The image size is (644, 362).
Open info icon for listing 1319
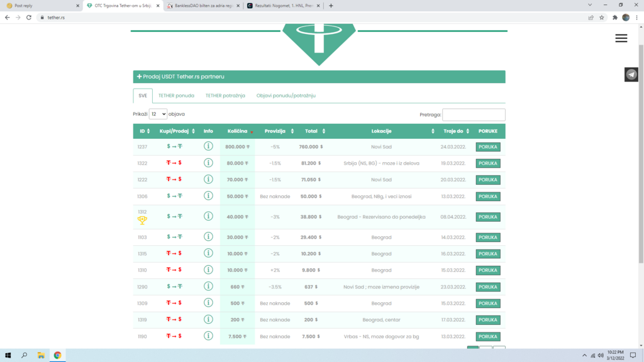point(208,319)
